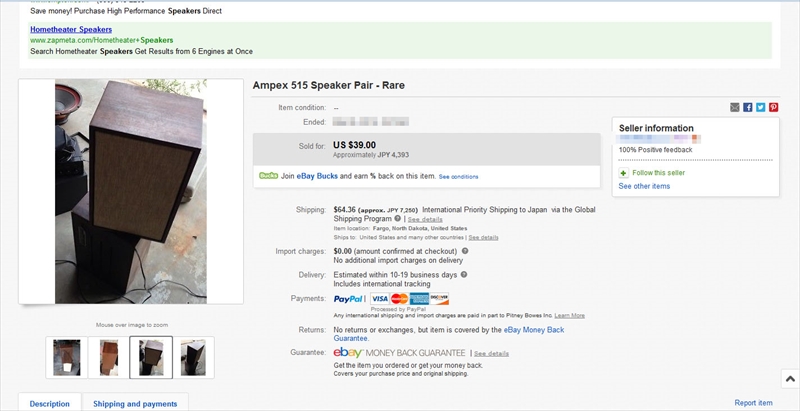The height and width of the screenshot is (411, 800).
Task: Share listing on Facebook
Action: (747, 107)
